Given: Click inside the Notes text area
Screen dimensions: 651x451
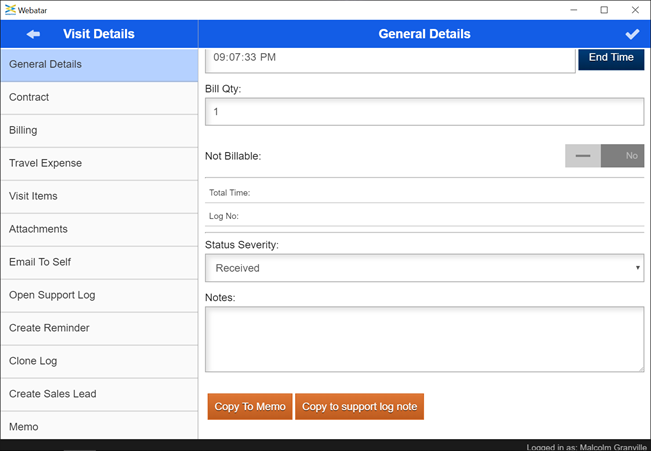Looking at the screenshot, I should pyautogui.click(x=424, y=339).
